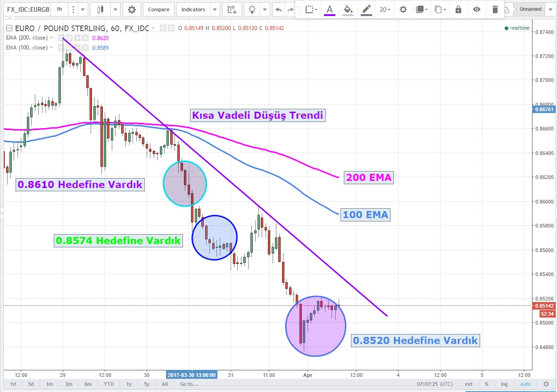Viewport: 557px width, 392px height.
Task: Delete selected drawing with trash icon
Action: click(x=495, y=9)
